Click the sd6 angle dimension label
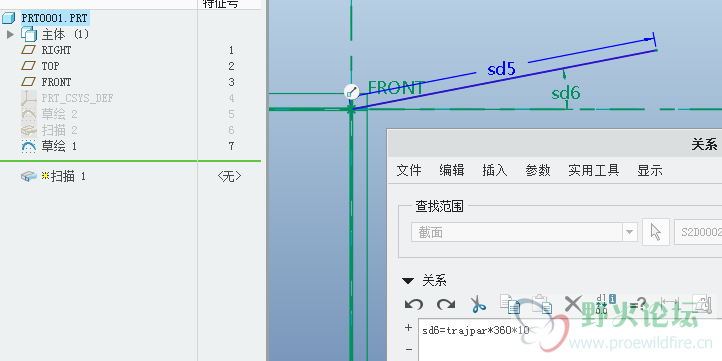Image resolution: width=722 pixels, height=361 pixels. click(x=566, y=93)
